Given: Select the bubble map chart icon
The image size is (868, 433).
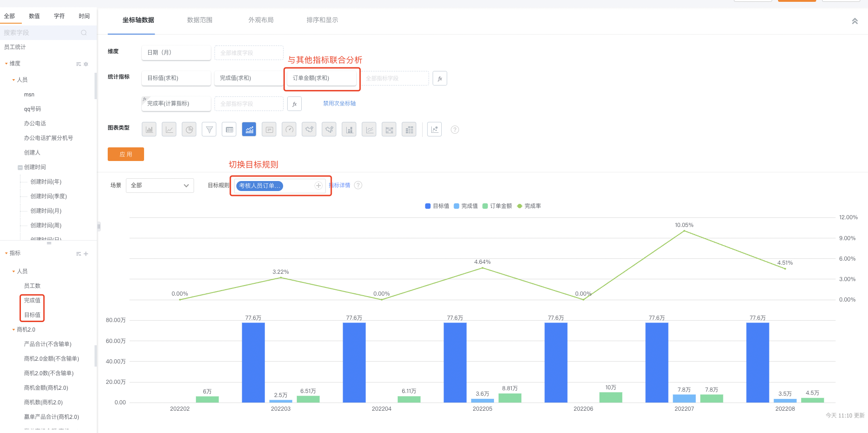Looking at the screenshot, I should 329,130.
